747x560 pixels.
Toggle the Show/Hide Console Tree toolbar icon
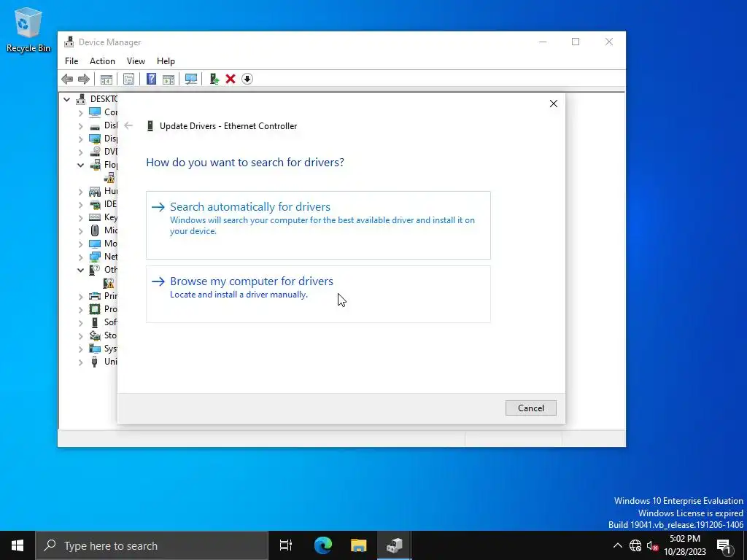[x=106, y=79]
